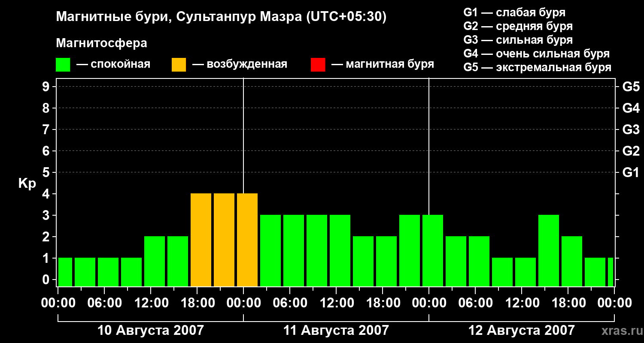
Task: Click the '06:00' time label for 10 Августа
Action: 104,303
